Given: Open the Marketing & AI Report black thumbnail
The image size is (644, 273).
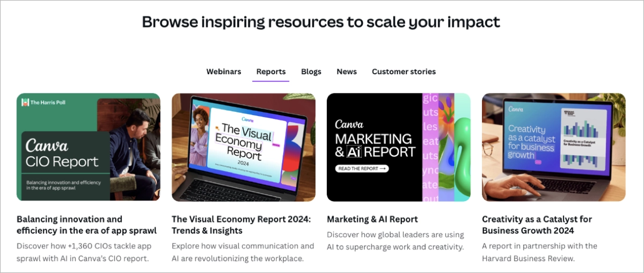Looking at the screenshot, I should point(398,147).
